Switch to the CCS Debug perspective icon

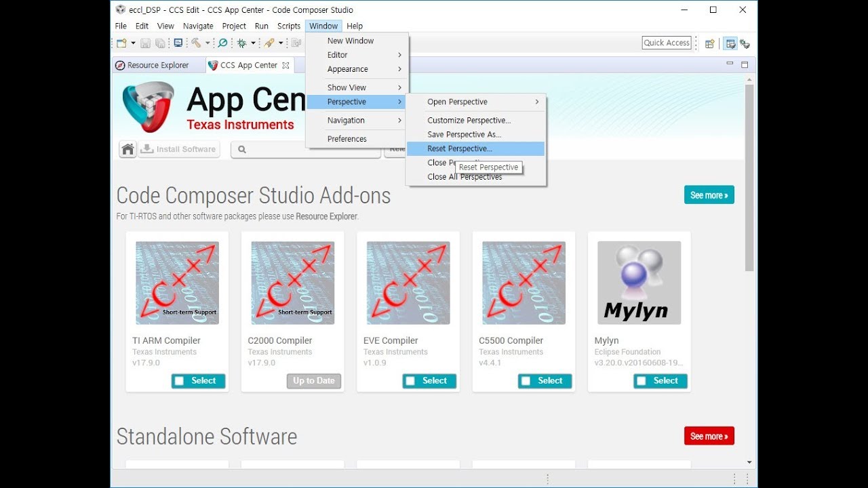pos(745,43)
